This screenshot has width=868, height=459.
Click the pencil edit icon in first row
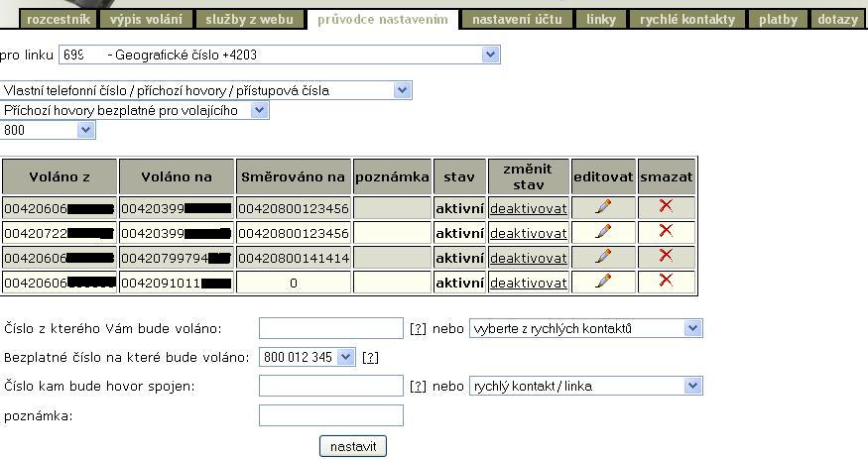coord(603,207)
